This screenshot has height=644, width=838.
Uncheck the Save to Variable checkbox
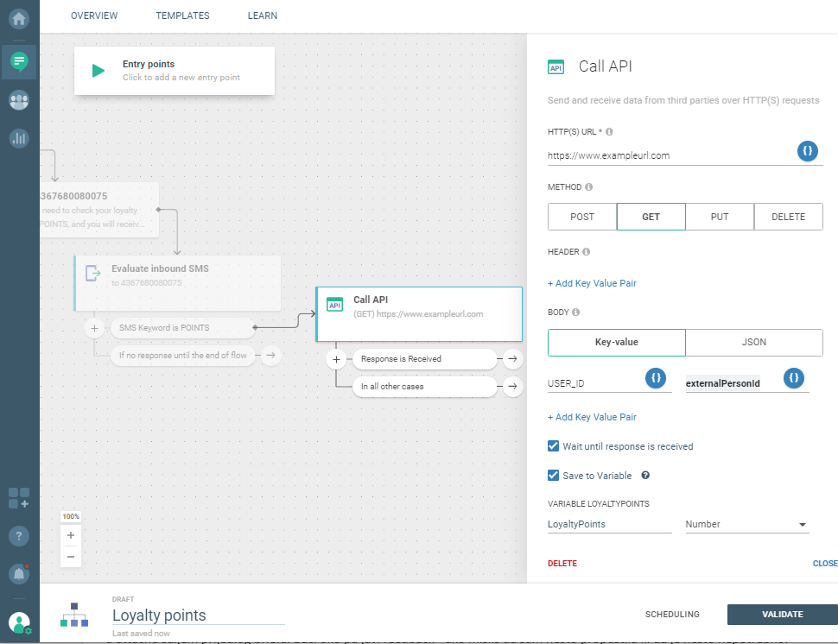[554, 476]
